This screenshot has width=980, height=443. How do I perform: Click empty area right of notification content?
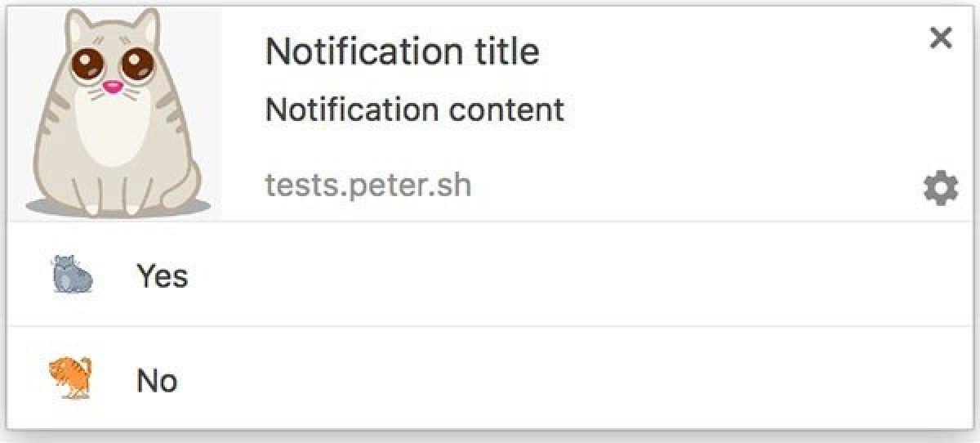735,110
